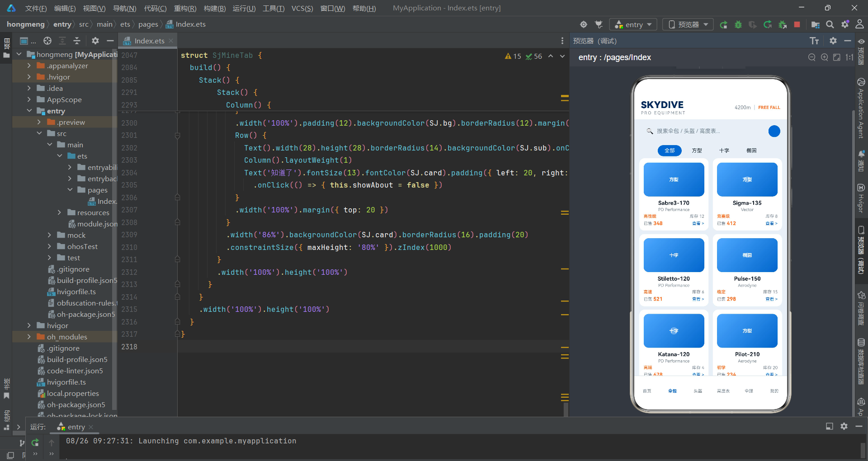868x461 pixels.
Task: Expand the ohosTest folder
Action: 49,246
